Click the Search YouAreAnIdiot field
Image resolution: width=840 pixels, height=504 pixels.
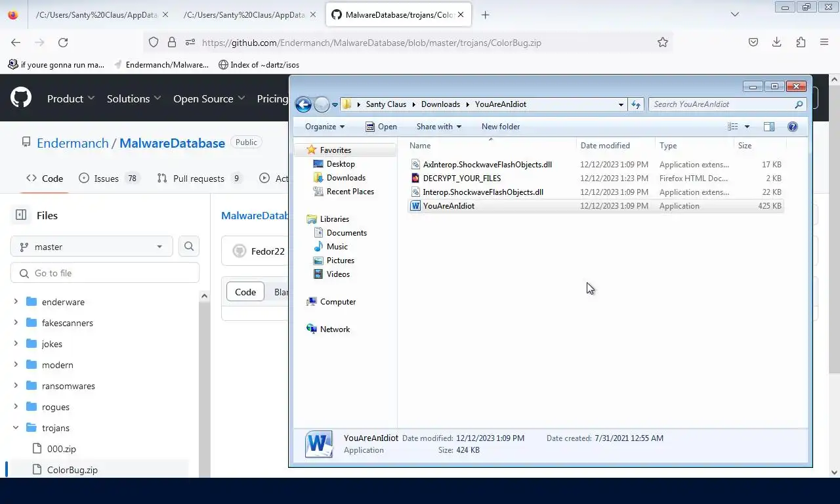(x=727, y=104)
